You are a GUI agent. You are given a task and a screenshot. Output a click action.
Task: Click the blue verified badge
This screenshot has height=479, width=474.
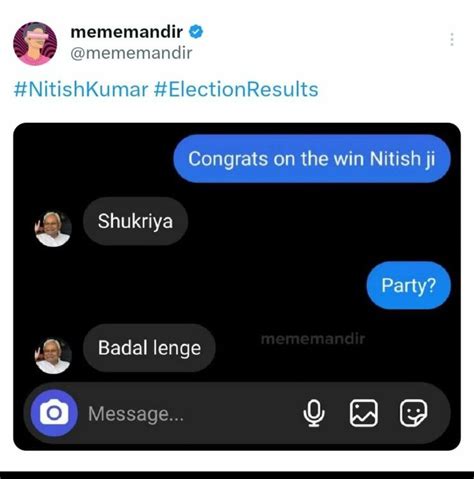tap(196, 32)
